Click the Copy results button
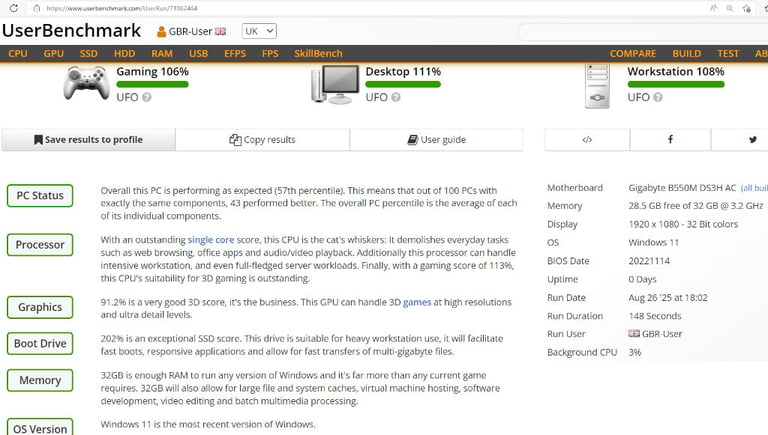 [x=263, y=140]
